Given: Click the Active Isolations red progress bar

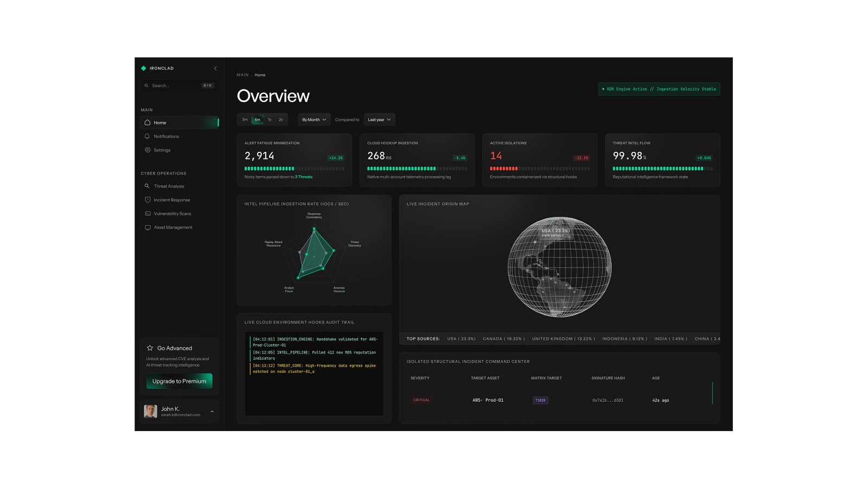Looking at the screenshot, I should (x=540, y=169).
